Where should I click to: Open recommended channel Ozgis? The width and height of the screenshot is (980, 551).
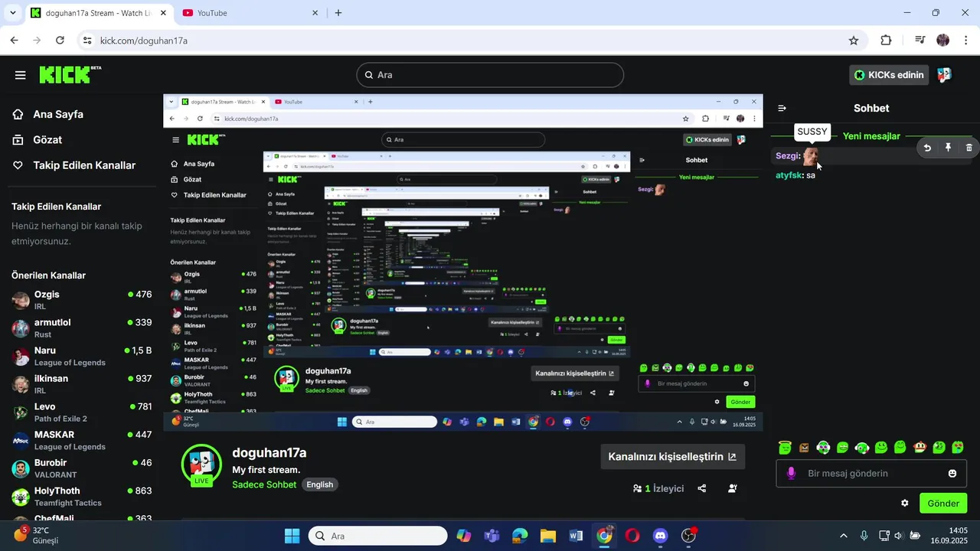81,299
